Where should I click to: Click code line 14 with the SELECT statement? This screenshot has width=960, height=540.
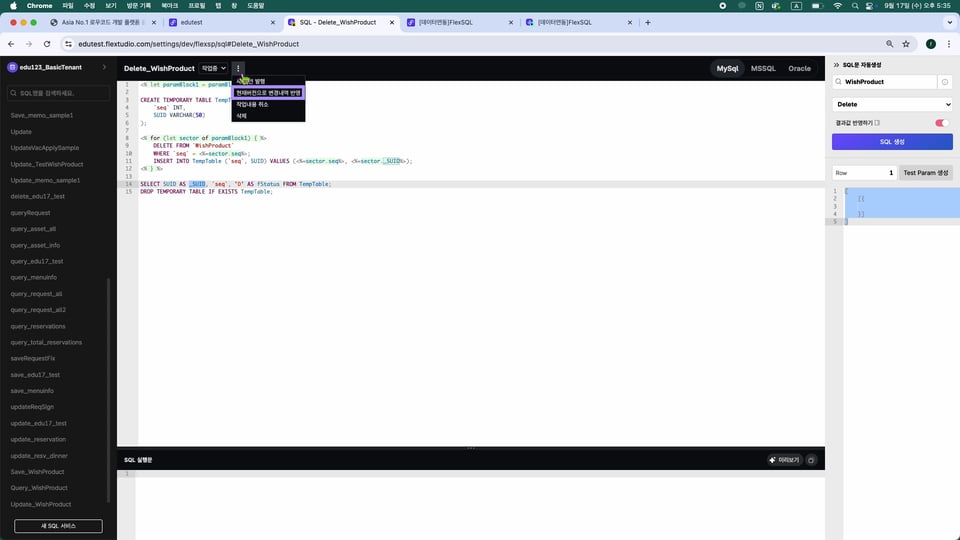236,184
